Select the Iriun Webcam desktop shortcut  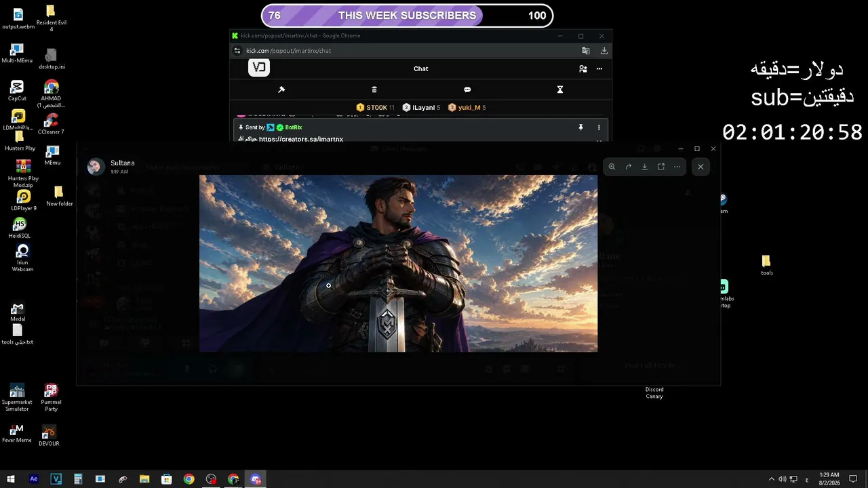pyautogui.click(x=22, y=258)
